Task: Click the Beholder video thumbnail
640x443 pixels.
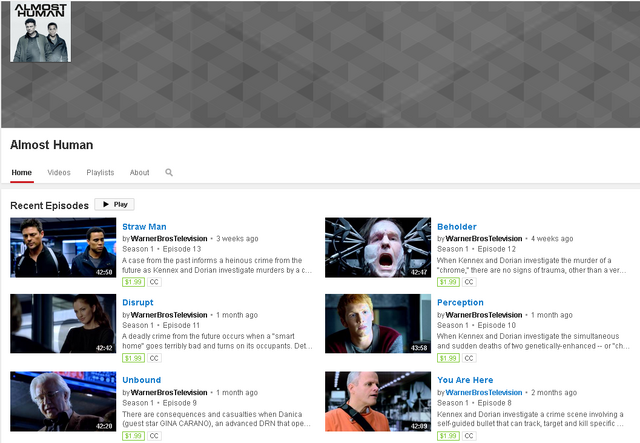Action: tap(378, 247)
